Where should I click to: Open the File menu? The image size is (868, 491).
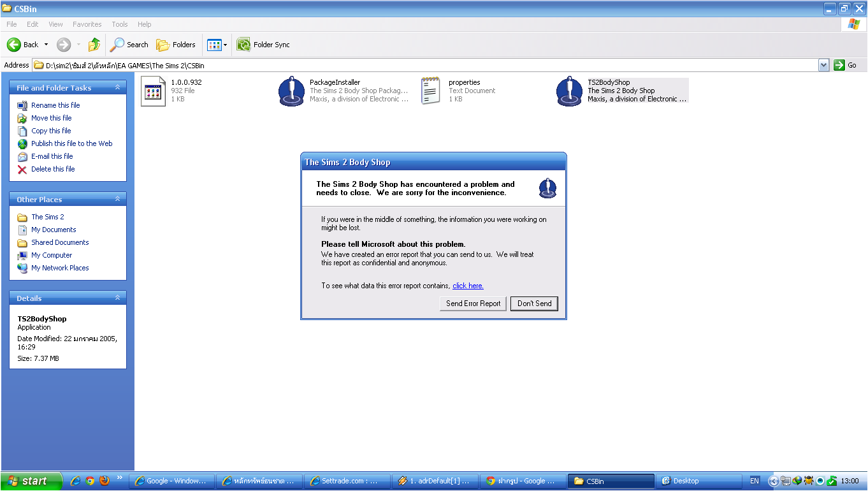click(11, 24)
